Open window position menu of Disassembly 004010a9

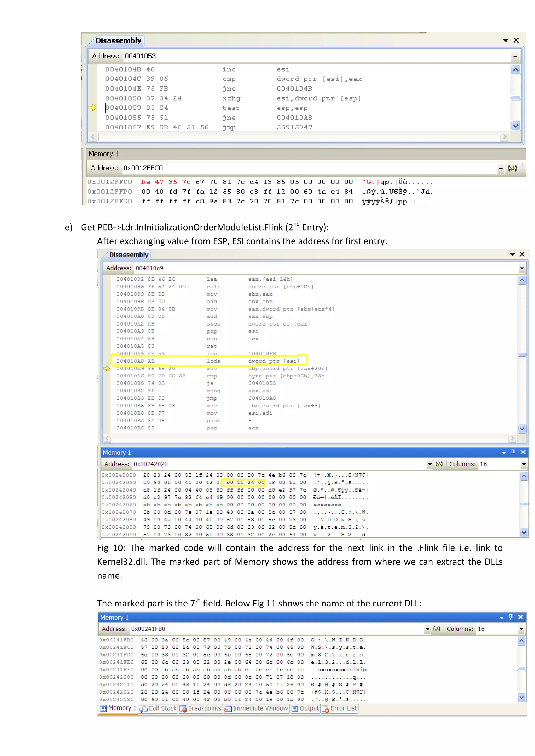coord(512,255)
